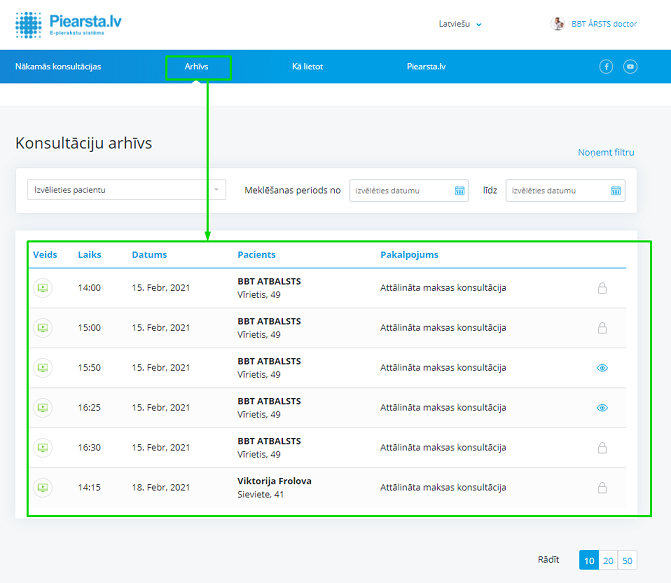
Task: Open the BBT ĀRSTS doctor user menu
Action: (x=595, y=24)
